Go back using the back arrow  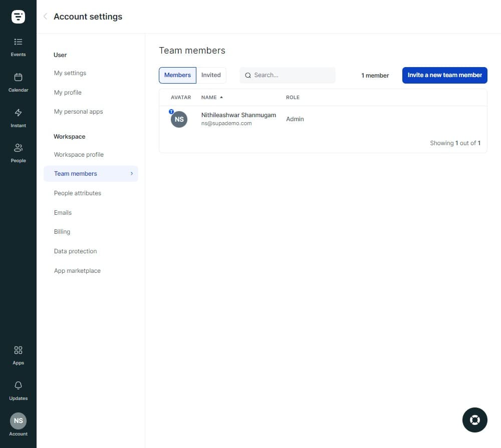[x=45, y=16]
